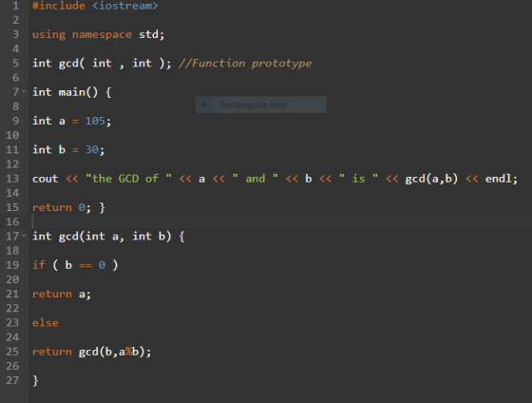Click line number 27 in the gutter

(x=12, y=380)
